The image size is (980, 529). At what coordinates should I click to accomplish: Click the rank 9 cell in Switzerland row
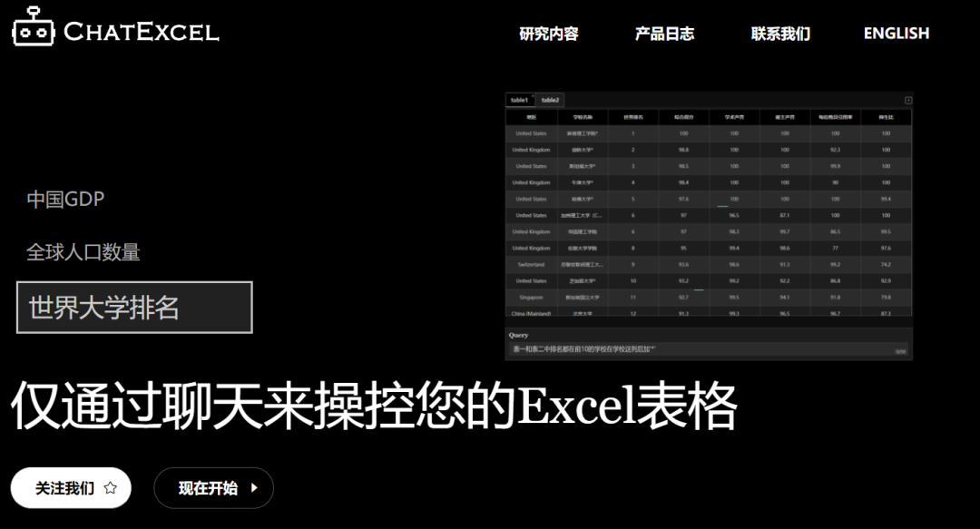(633, 265)
